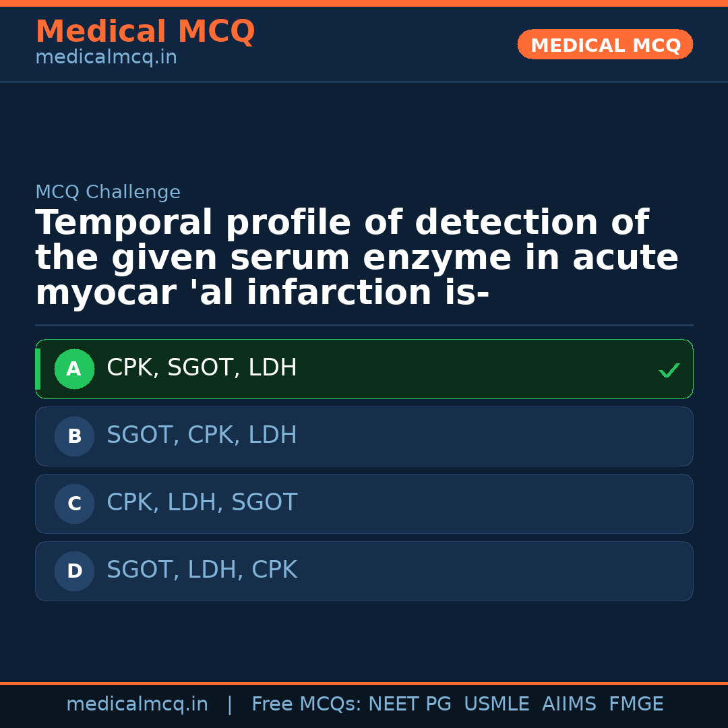This screenshot has width=728, height=728.
Task: Click the orange MEDICAL MCQ badge
Action: [x=605, y=44]
